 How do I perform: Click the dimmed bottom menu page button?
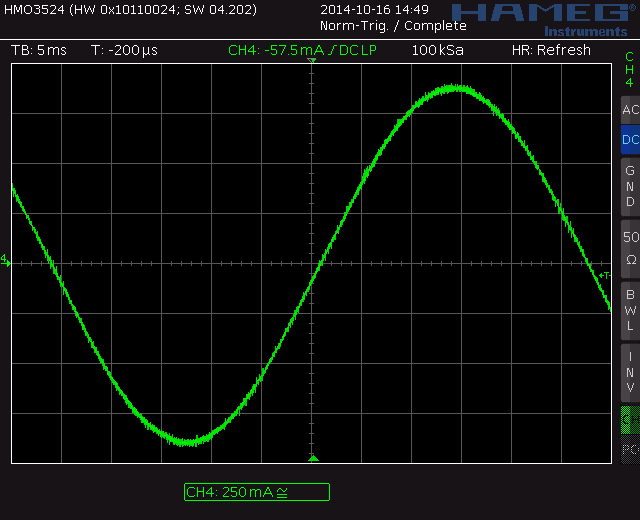(x=629, y=449)
